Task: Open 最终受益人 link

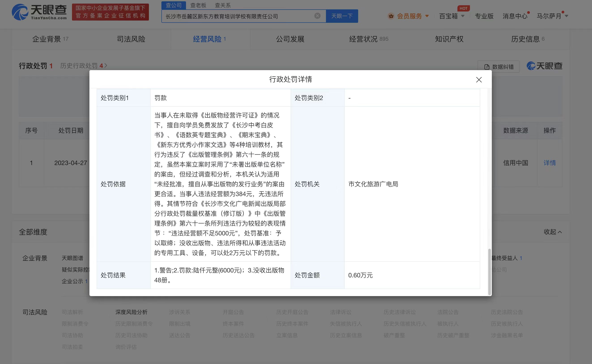Action: point(507,258)
